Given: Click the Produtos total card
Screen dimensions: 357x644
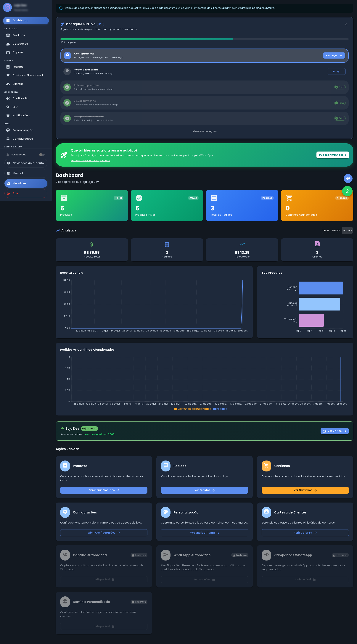Looking at the screenshot, I should [92, 205].
